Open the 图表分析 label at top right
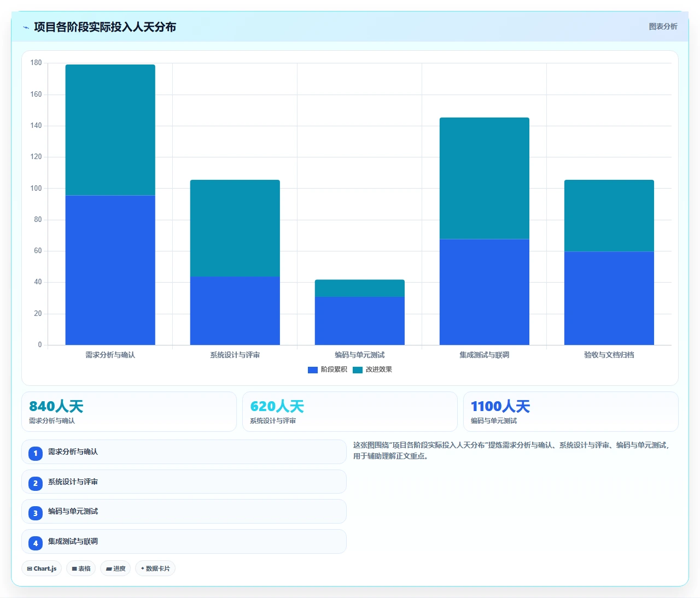700x598 pixels. 663,26
